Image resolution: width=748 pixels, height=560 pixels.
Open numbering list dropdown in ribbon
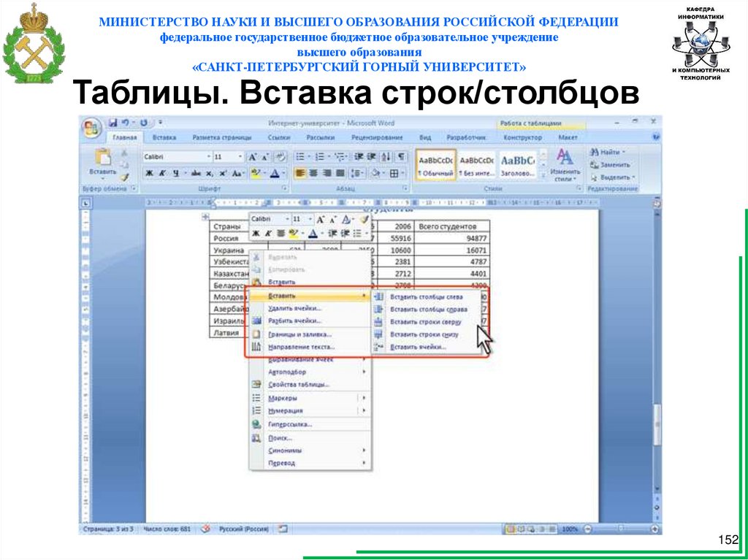[x=329, y=156]
